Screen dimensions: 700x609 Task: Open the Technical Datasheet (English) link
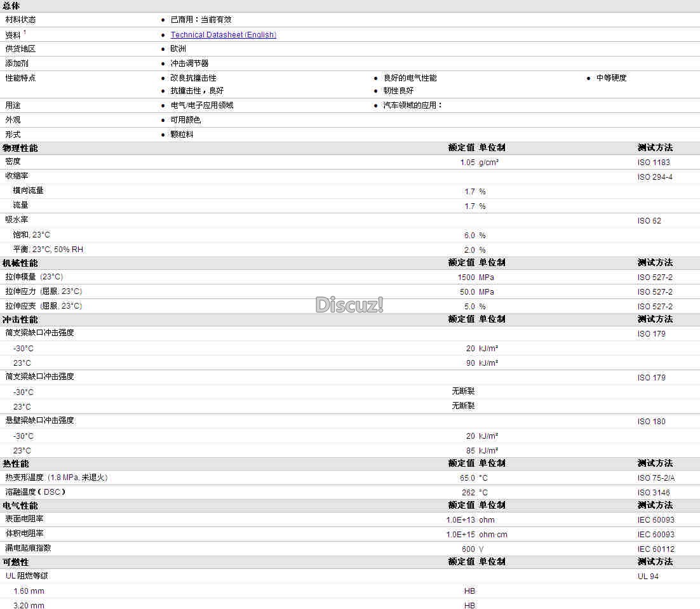click(x=223, y=35)
